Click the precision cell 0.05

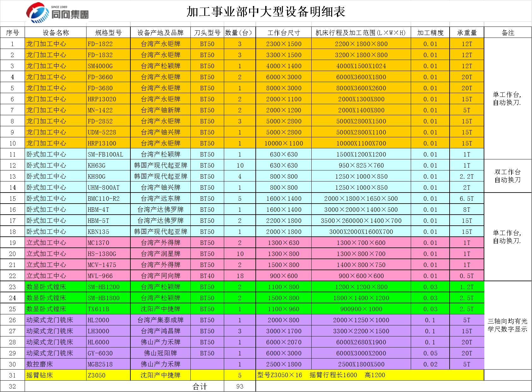pos(430,353)
